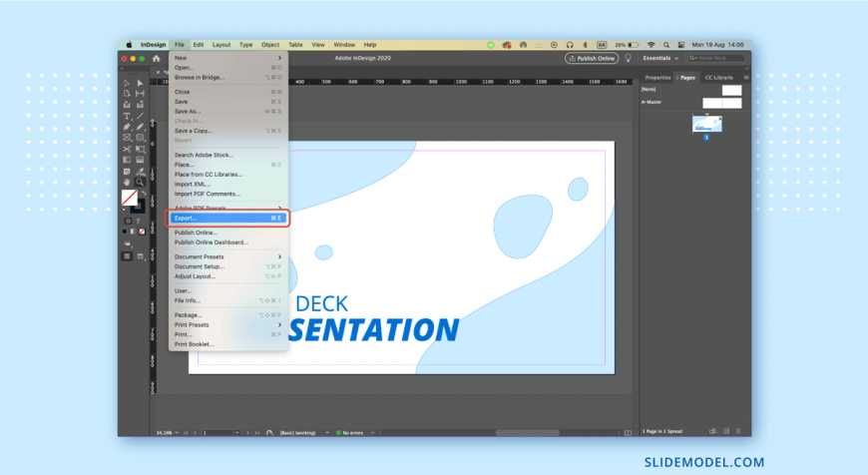Viewport: 868px width, 475px height.
Task: Expand the Document Presets submenu
Action: tap(228, 256)
